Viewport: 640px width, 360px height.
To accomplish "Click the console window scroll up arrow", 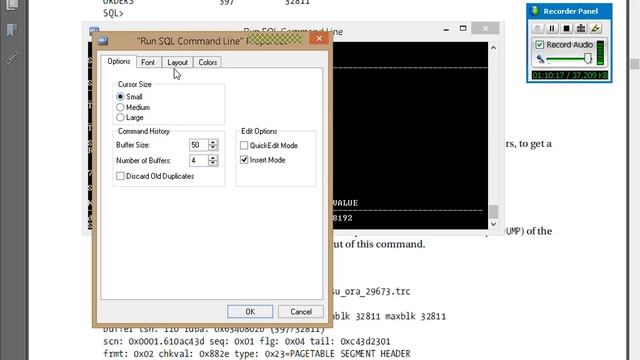I will coord(493,48).
